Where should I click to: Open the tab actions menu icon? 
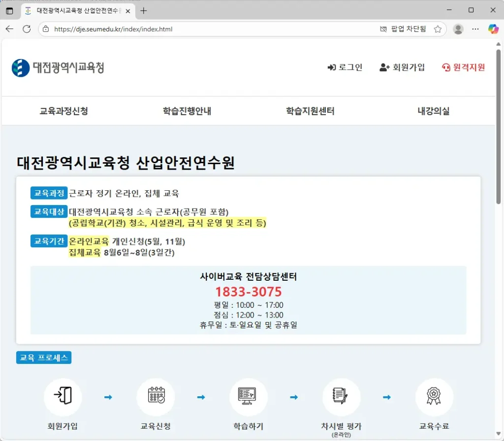pyautogui.click(x=10, y=11)
